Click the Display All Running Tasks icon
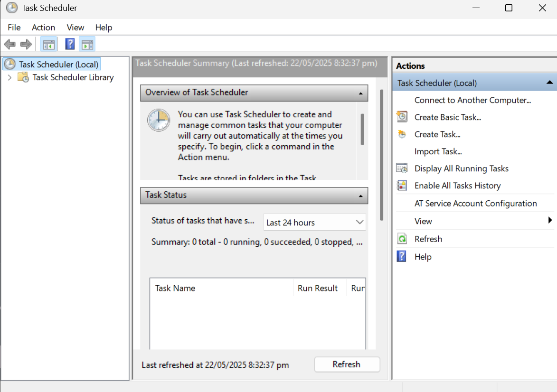 402,168
